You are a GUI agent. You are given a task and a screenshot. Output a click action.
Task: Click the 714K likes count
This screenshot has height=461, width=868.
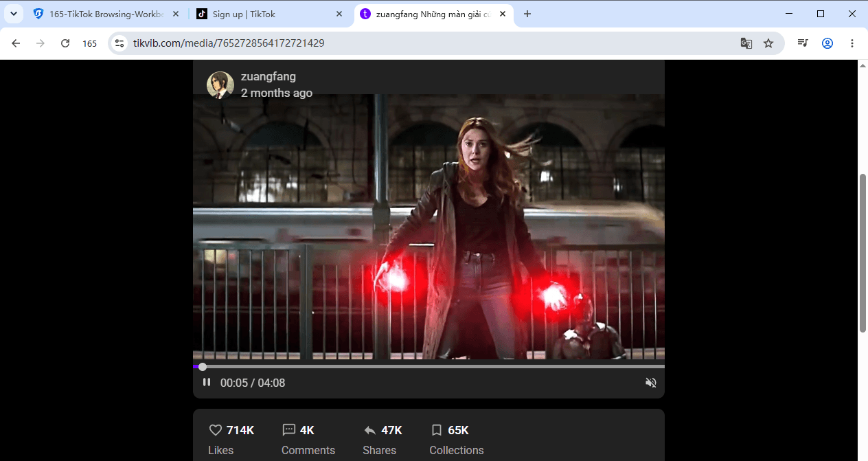[x=240, y=430]
